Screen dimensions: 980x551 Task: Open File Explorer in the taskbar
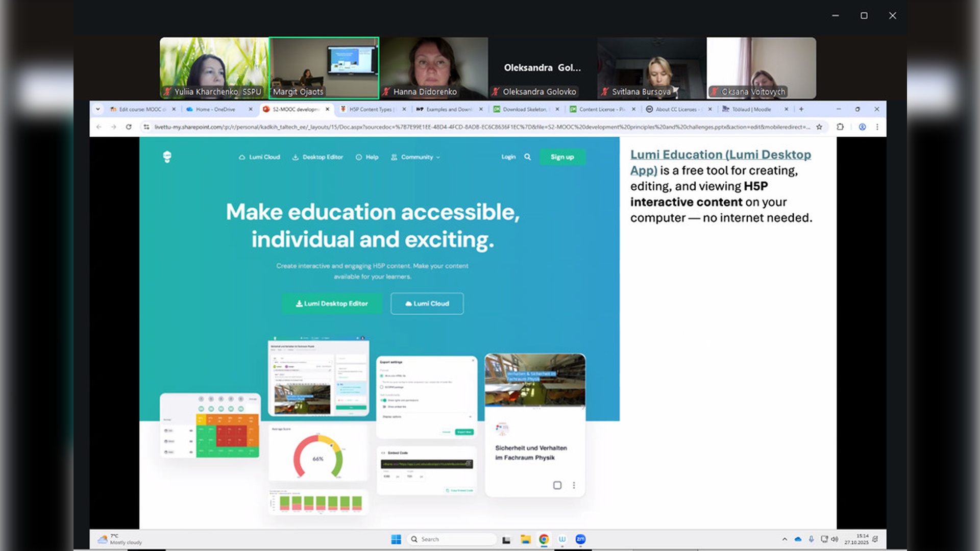tap(525, 539)
